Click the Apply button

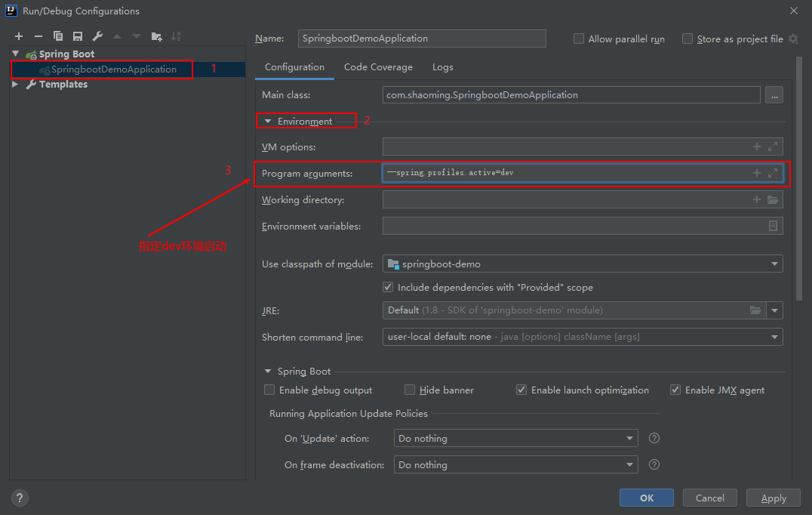point(773,498)
